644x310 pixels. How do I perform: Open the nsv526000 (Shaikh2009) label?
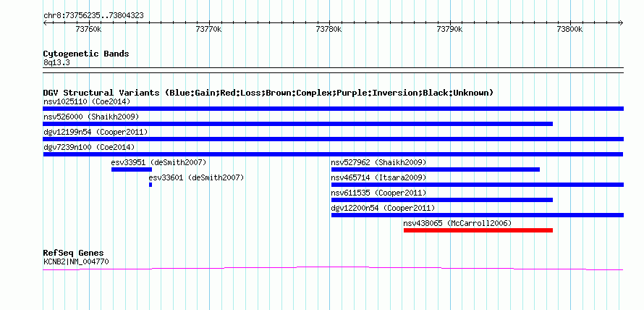pos(91,117)
